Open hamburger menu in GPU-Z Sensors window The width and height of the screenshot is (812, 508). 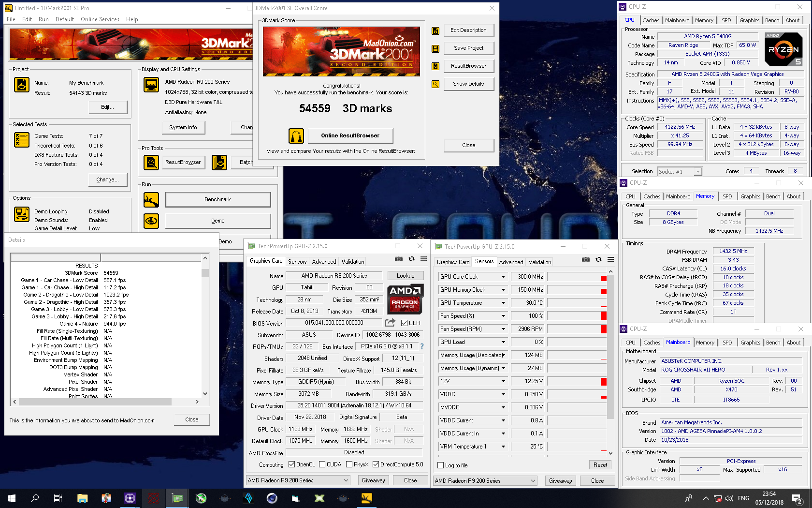(610, 260)
